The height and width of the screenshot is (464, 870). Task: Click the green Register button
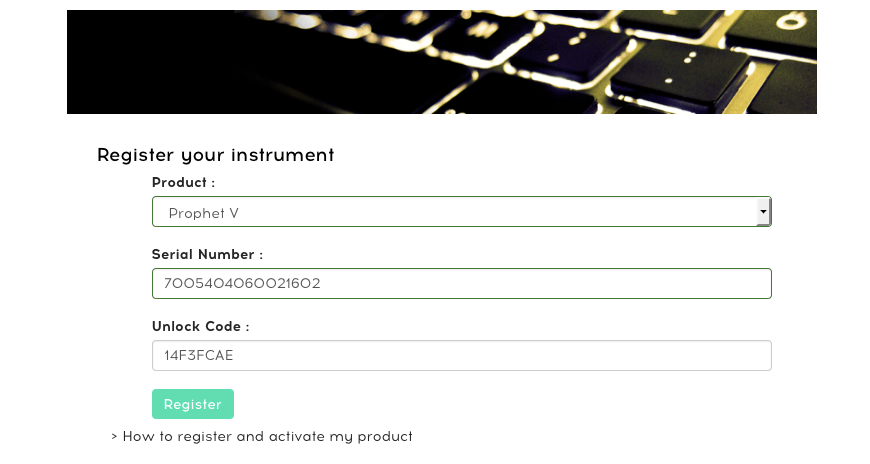[x=193, y=404]
